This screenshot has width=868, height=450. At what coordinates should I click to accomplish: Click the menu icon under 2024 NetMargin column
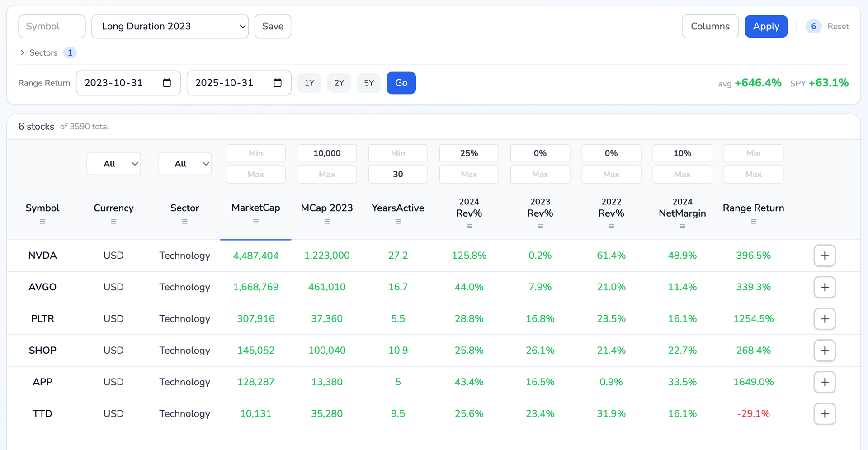point(682,226)
